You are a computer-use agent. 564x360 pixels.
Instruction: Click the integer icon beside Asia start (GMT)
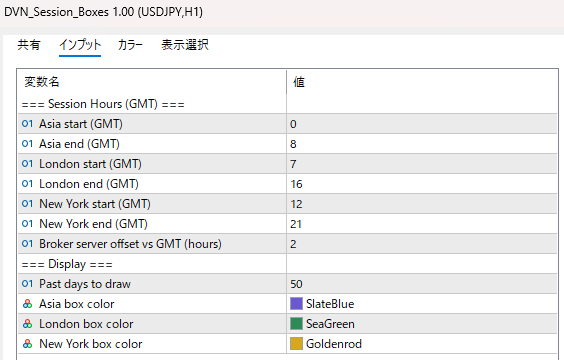click(x=27, y=124)
